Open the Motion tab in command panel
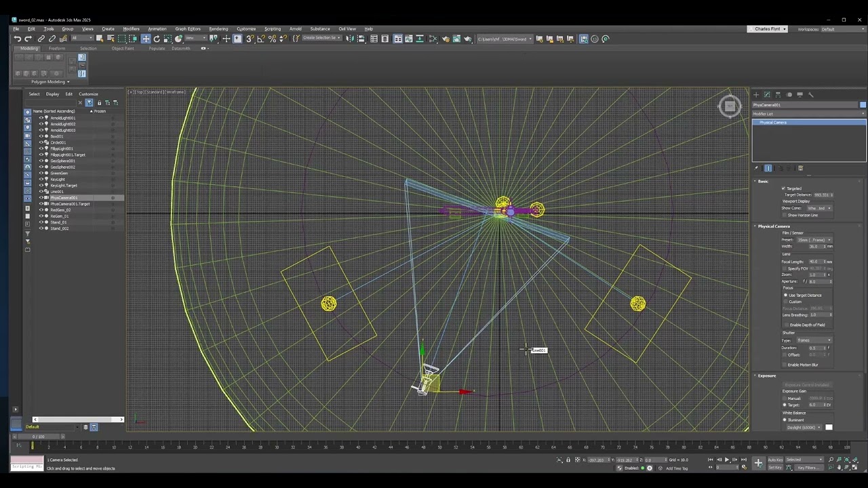This screenshot has height=488, width=868. pyautogui.click(x=789, y=94)
